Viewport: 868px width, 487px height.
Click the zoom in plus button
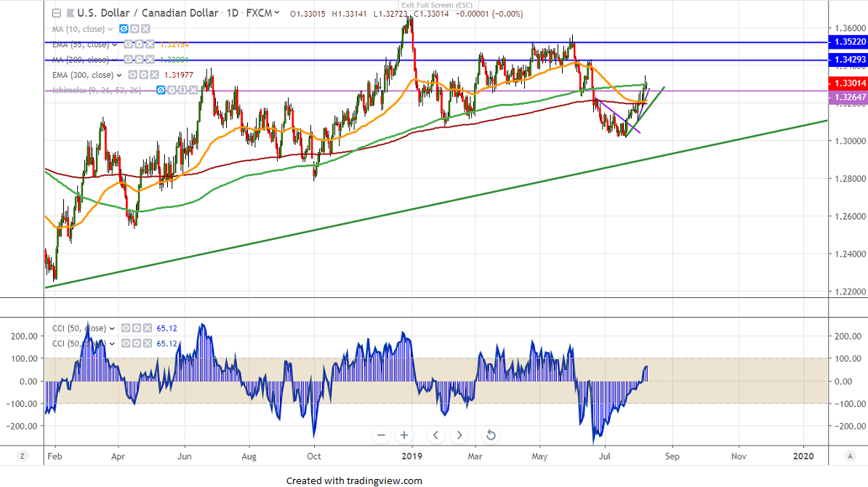(405, 435)
